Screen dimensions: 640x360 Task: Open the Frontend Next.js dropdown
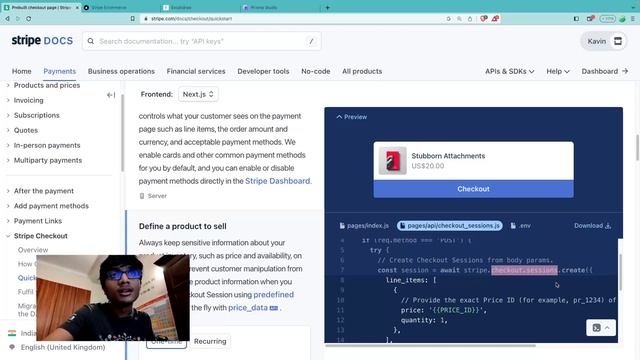pos(198,94)
